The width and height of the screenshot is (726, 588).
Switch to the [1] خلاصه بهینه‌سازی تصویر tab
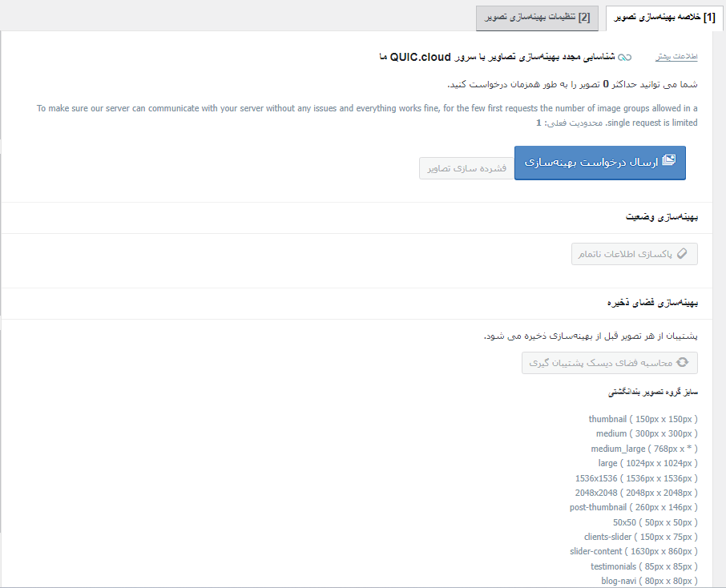663,18
